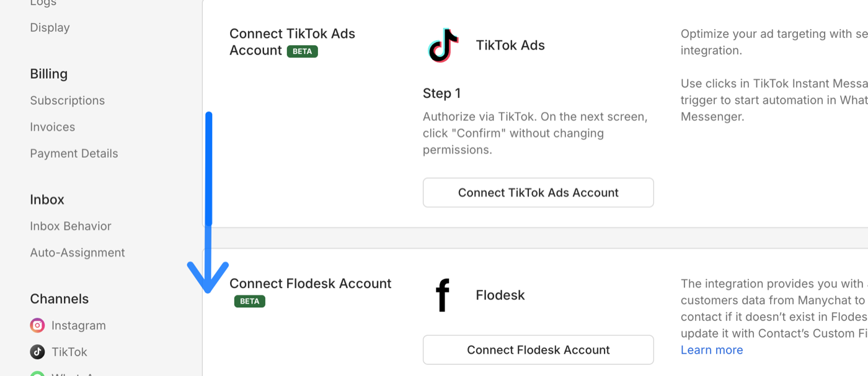Screen dimensions: 868x376
Task: Click the BETA badge under Flodesk Account
Action: click(250, 301)
